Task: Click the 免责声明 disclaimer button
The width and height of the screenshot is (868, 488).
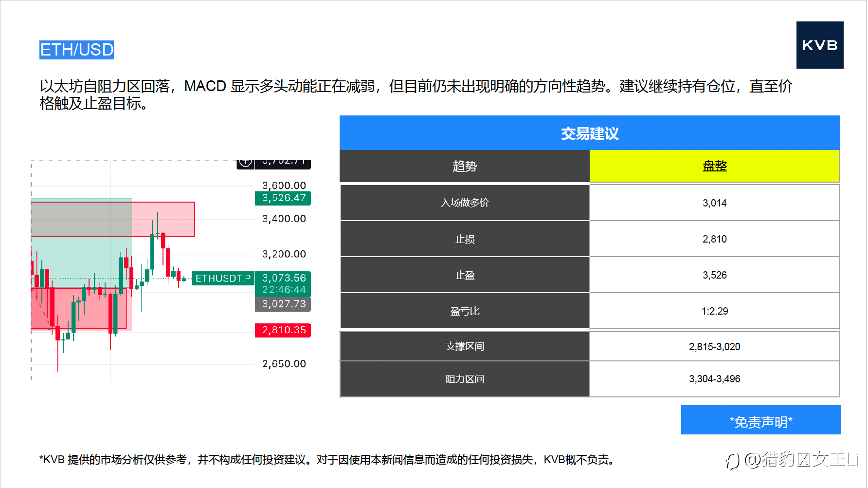Action: pos(761,420)
